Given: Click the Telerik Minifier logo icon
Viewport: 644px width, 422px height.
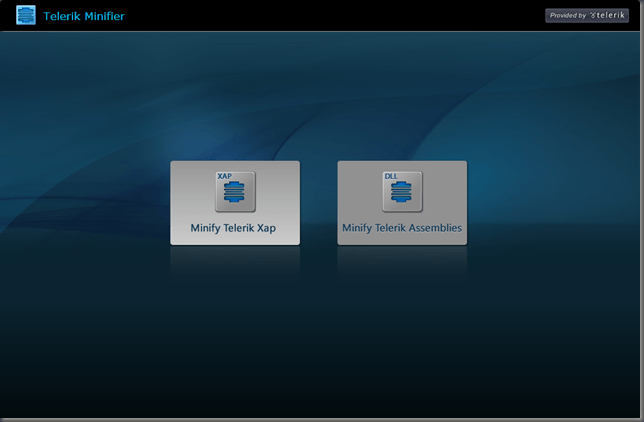Looking at the screenshot, I should [26, 15].
